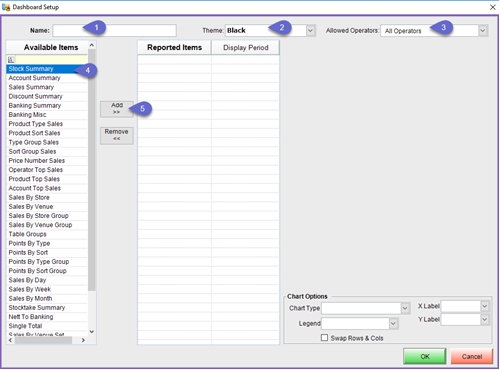Click the Available Items horizontal scrollbar thumb
The height and width of the screenshot is (370, 500).
pyautogui.click(x=43, y=340)
